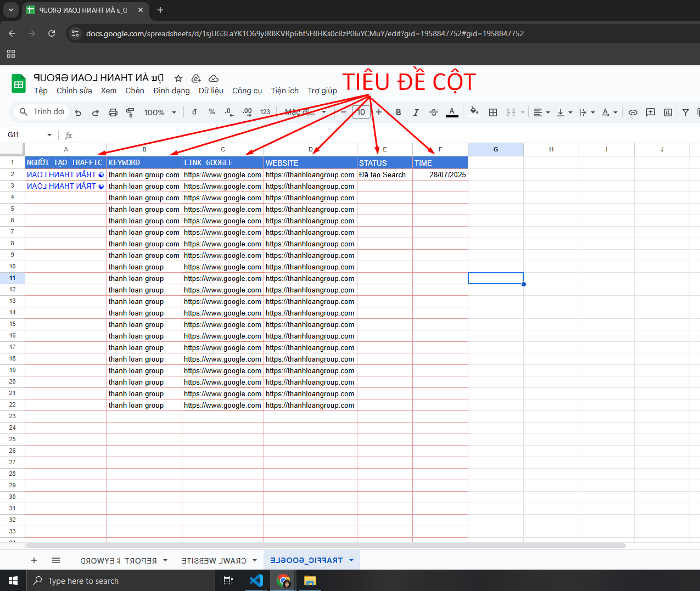Viewport: 700px width, 591px height.
Task: Click the Move to folder icon
Action: [x=196, y=78]
